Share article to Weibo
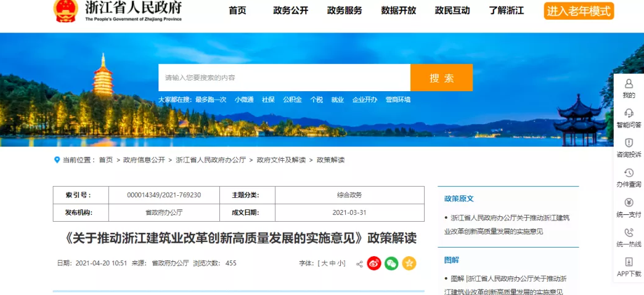 click(374, 264)
